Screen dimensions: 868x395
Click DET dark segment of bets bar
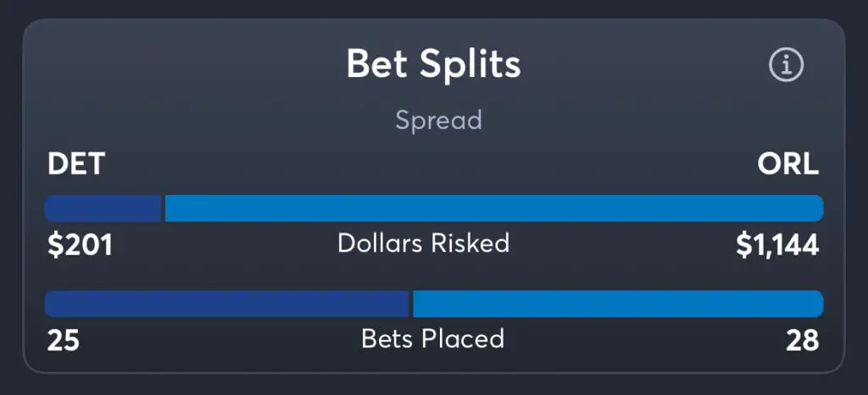pos(226,303)
